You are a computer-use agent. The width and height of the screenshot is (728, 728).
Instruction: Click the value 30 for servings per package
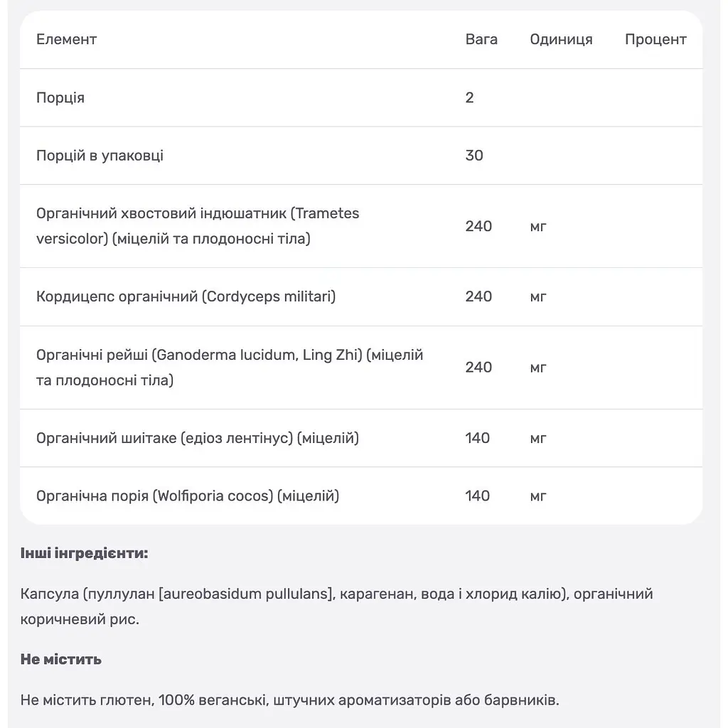[x=474, y=156]
